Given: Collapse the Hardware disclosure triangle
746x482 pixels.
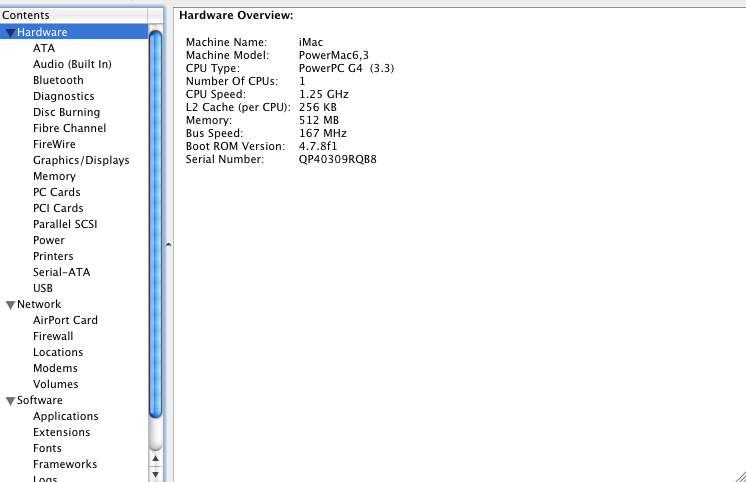Looking at the screenshot, I should [x=10, y=33].
